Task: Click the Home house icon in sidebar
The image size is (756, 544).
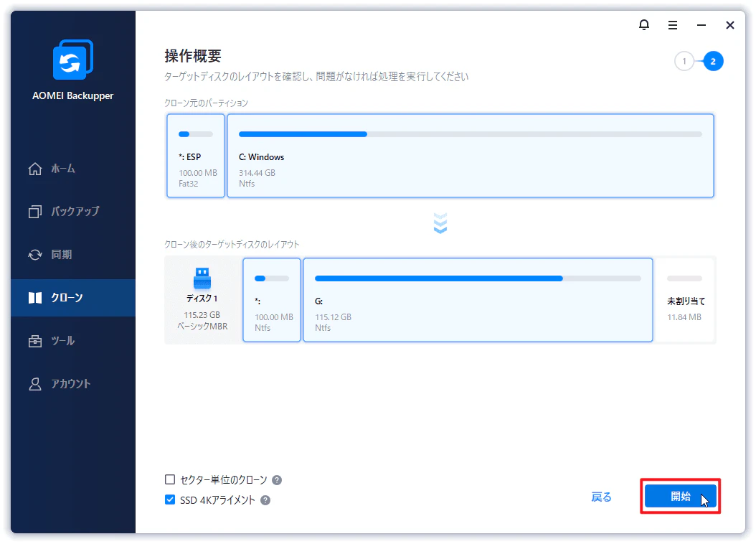Action: (x=35, y=169)
